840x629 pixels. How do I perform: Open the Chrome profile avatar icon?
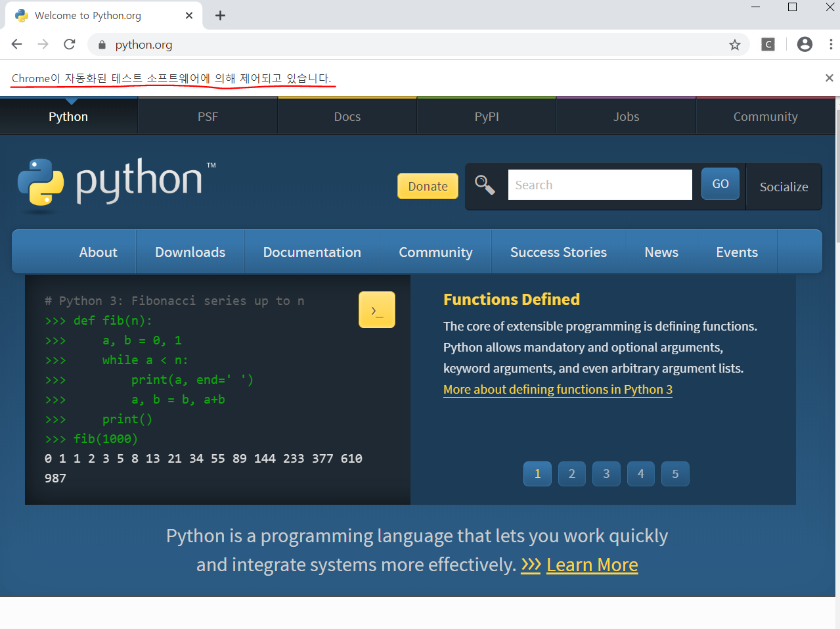[x=805, y=44]
